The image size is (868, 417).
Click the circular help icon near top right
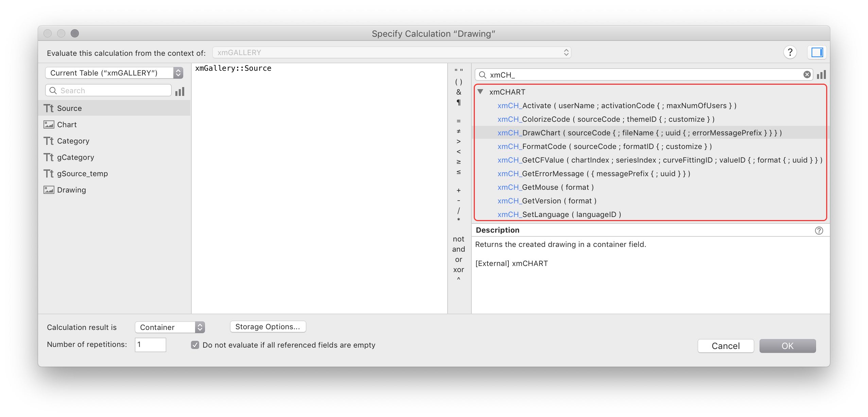tap(790, 52)
